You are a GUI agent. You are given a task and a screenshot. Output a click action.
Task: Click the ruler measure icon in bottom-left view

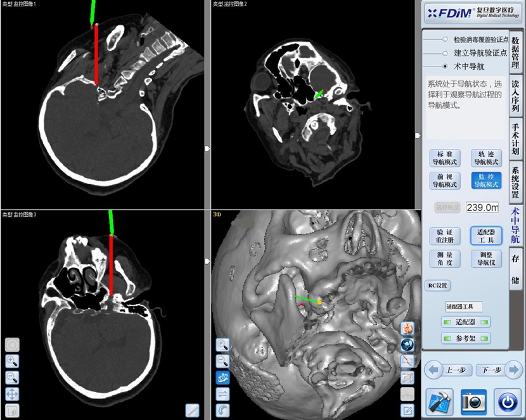point(193,410)
